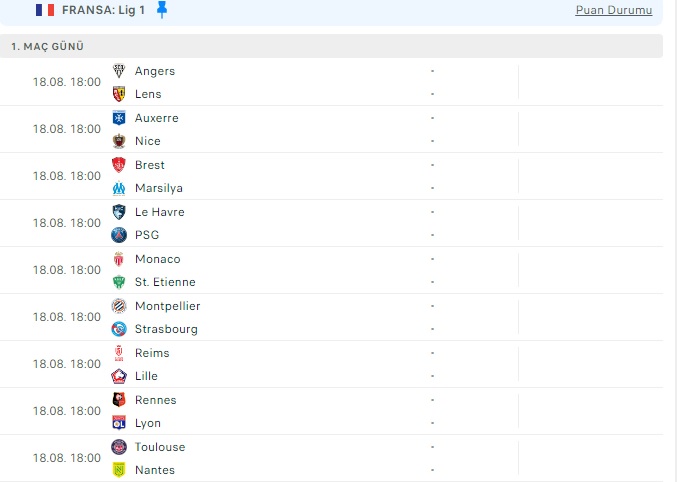The width and height of the screenshot is (677, 482).
Task: Open the Reims vs Lille match row
Action: coord(331,364)
